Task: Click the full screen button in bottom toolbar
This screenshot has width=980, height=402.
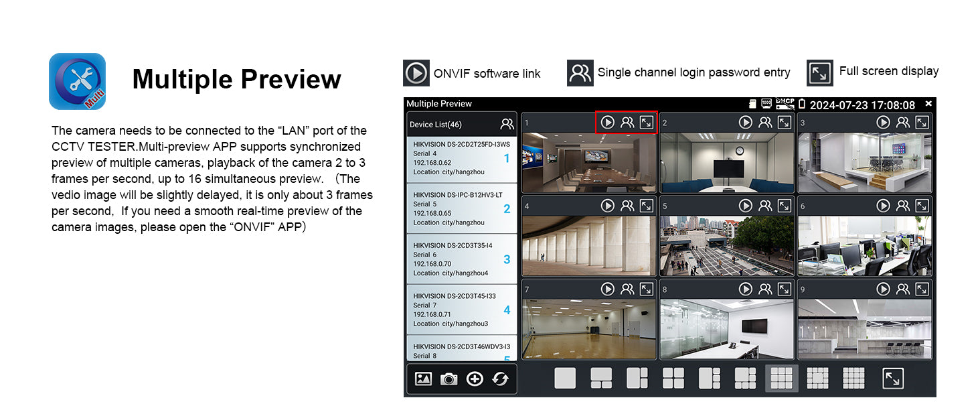Action: (x=892, y=379)
